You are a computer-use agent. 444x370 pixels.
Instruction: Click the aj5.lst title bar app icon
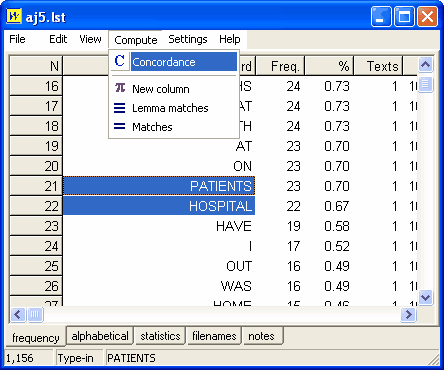(14, 16)
